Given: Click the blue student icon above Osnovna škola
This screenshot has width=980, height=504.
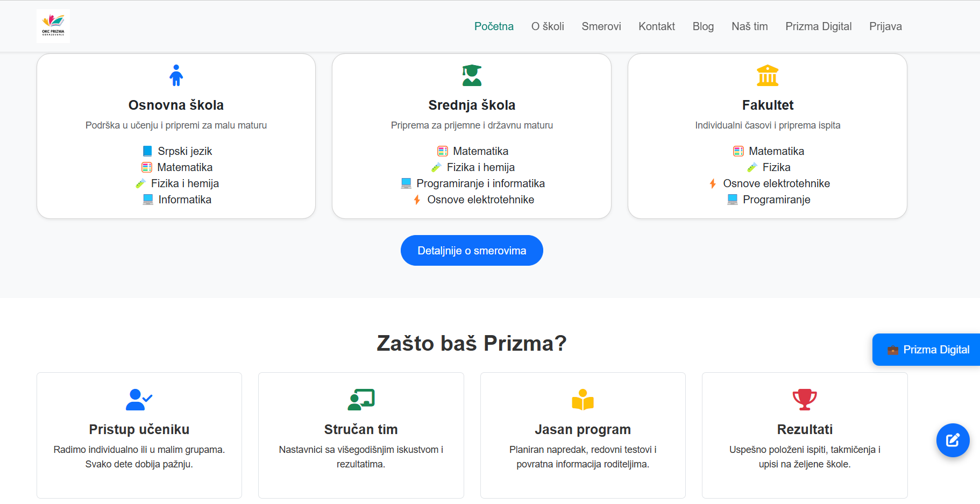Looking at the screenshot, I should coord(176,76).
